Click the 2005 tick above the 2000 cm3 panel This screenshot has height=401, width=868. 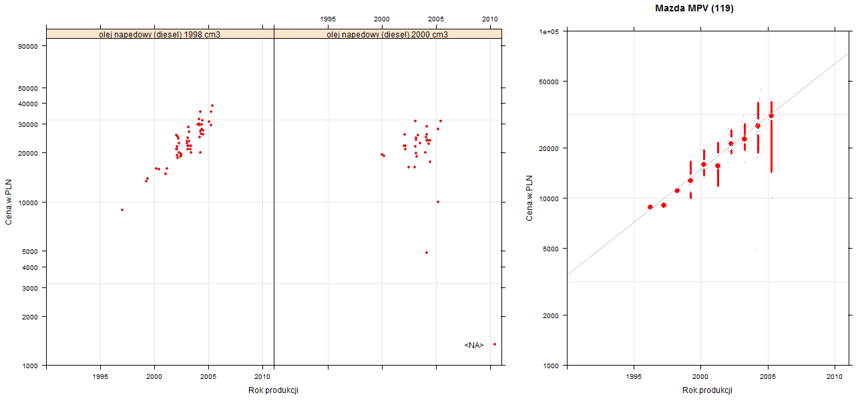[x=436, y=19]
